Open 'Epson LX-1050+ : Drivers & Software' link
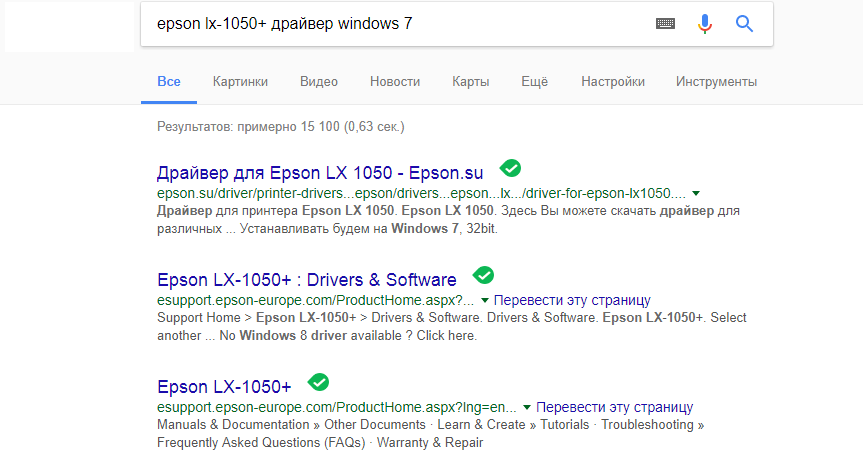 point(306,279)
